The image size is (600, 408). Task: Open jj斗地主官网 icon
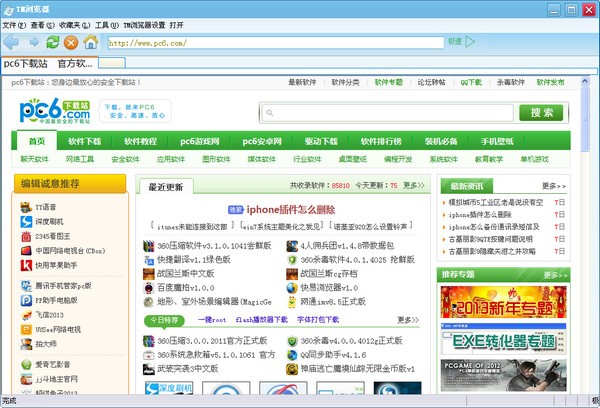coord(26,379)
